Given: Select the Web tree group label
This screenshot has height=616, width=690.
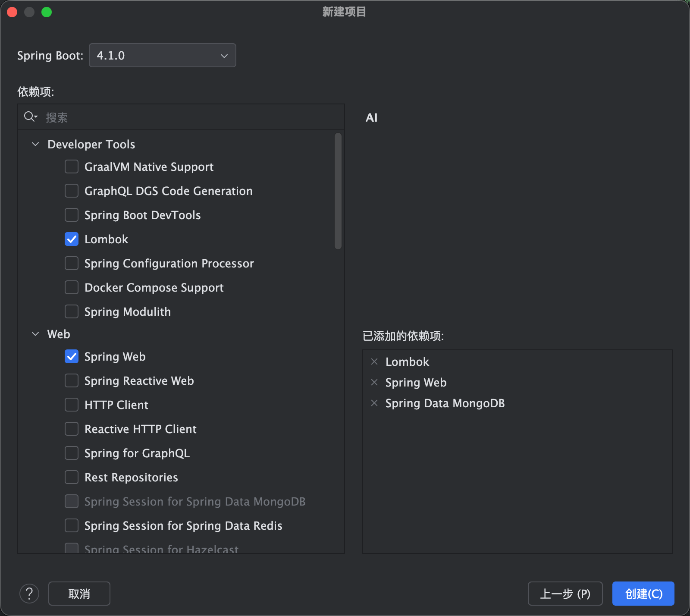Looking at the screenshot, I should tap(59, 334).
